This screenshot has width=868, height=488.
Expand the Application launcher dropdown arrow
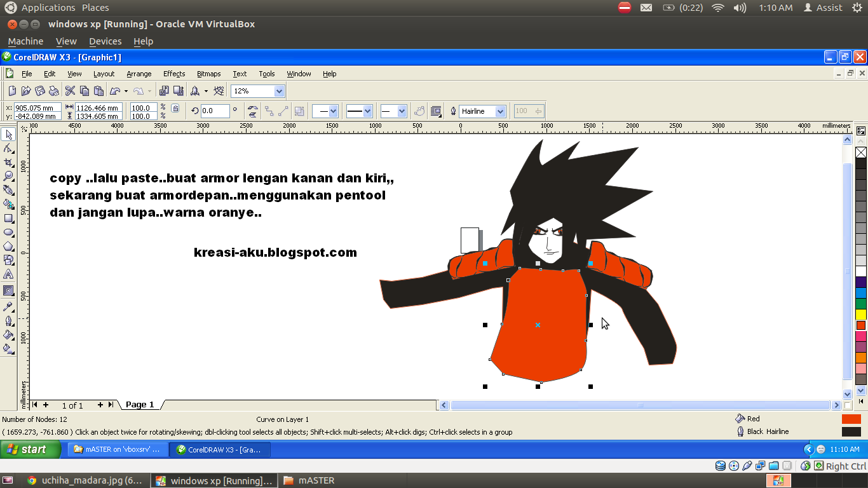coord(206,91)
